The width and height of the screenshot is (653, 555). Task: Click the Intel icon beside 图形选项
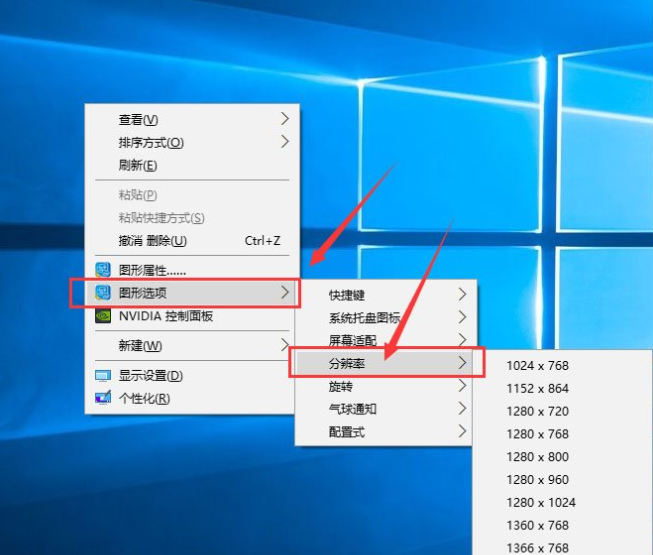(102, 293)
